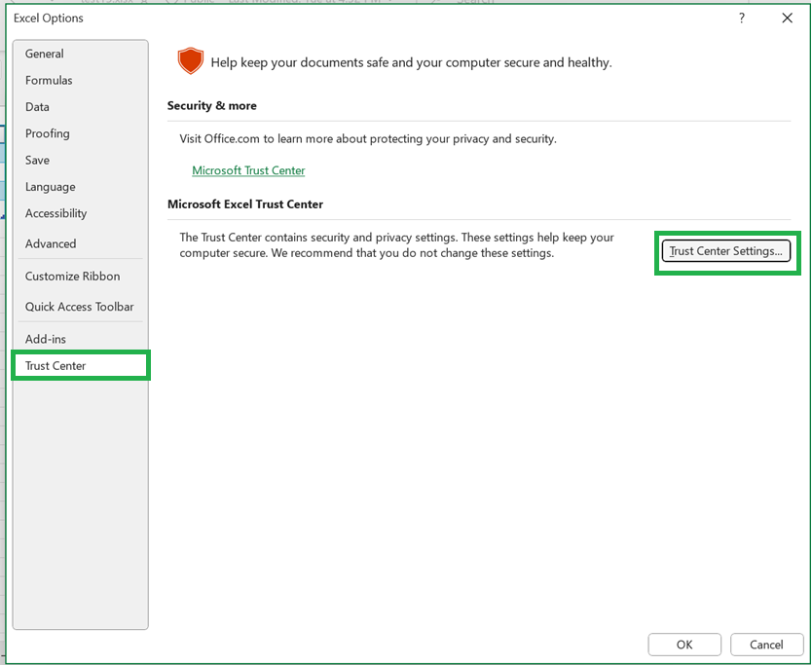Open Quick Access Toolbar settings

tap(79, 307)
